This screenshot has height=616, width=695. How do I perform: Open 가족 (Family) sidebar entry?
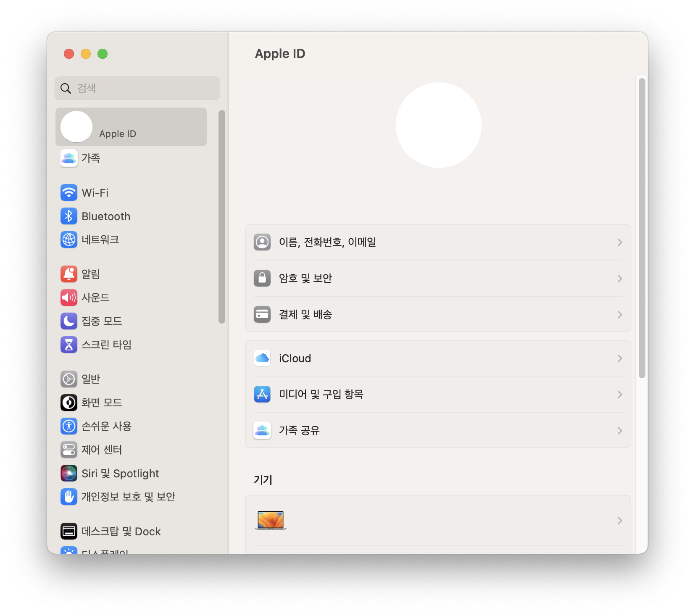(x=90, y=158)
